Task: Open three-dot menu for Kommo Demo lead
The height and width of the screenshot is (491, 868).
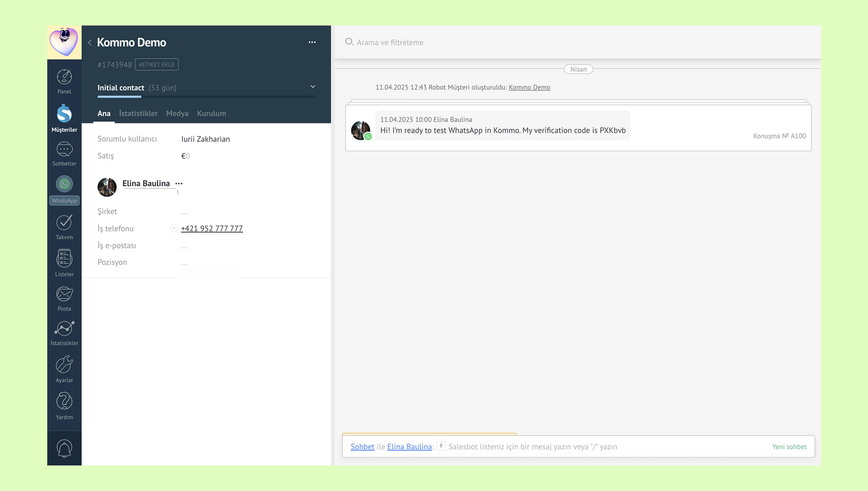Action: [312, 42]
